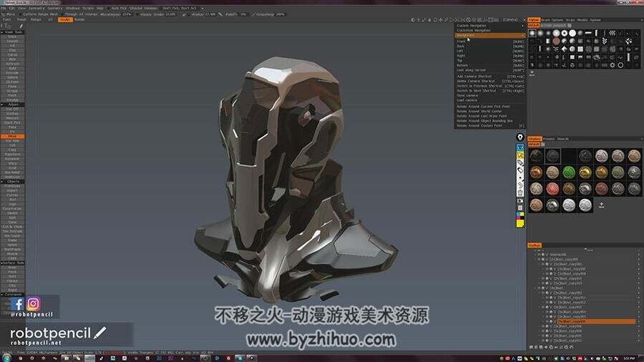
Task: Add a new shader with plus icon
Action: [601, 205]
